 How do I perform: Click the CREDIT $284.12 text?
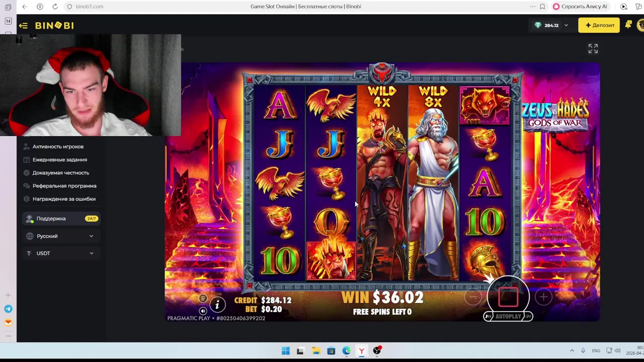(263, 300)
